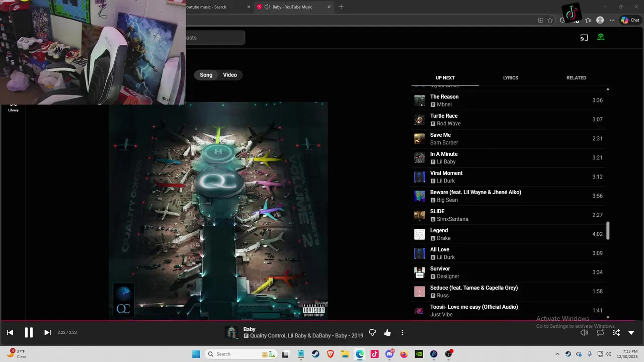Viewport: 644px width, 362px height.
Task: Launch Brave browser from the taskbar
Action: (x=330, y=354)
